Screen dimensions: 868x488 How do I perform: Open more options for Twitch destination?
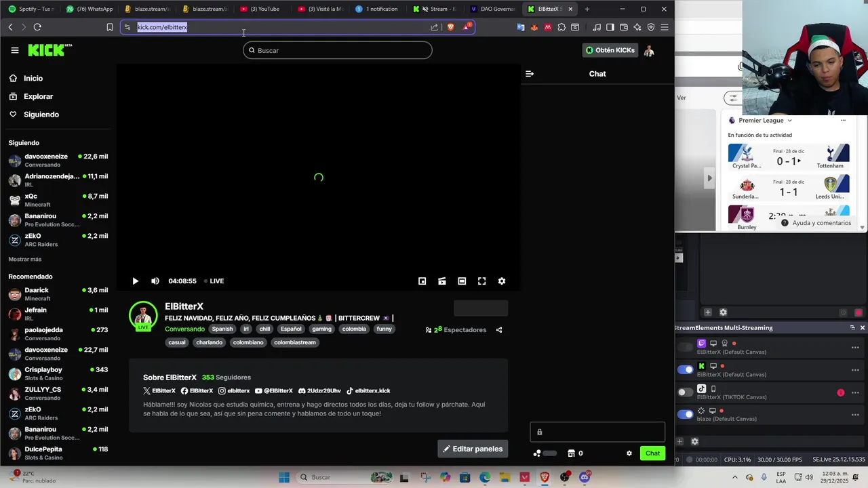pyautogui.click(x=855, y=348)
